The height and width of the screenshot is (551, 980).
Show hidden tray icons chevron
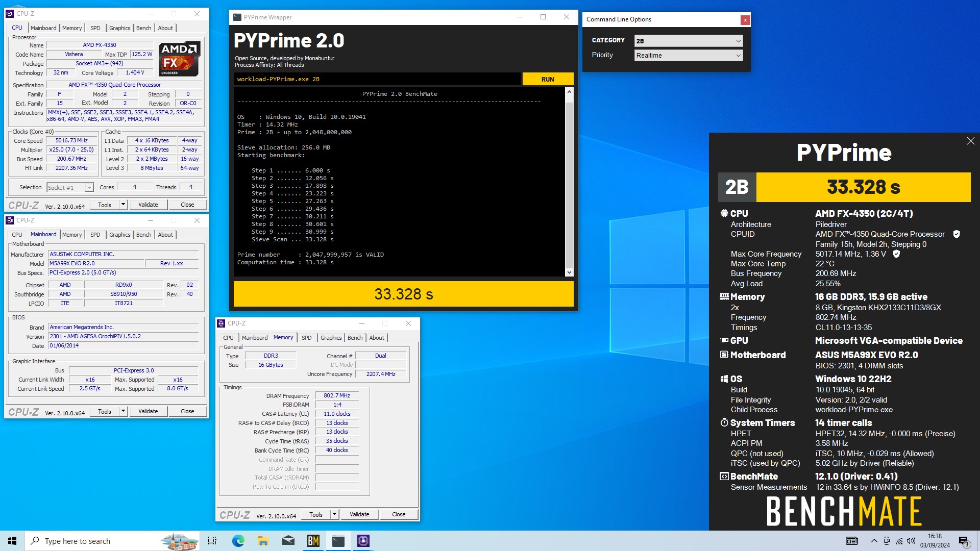[x=874, y=541]
